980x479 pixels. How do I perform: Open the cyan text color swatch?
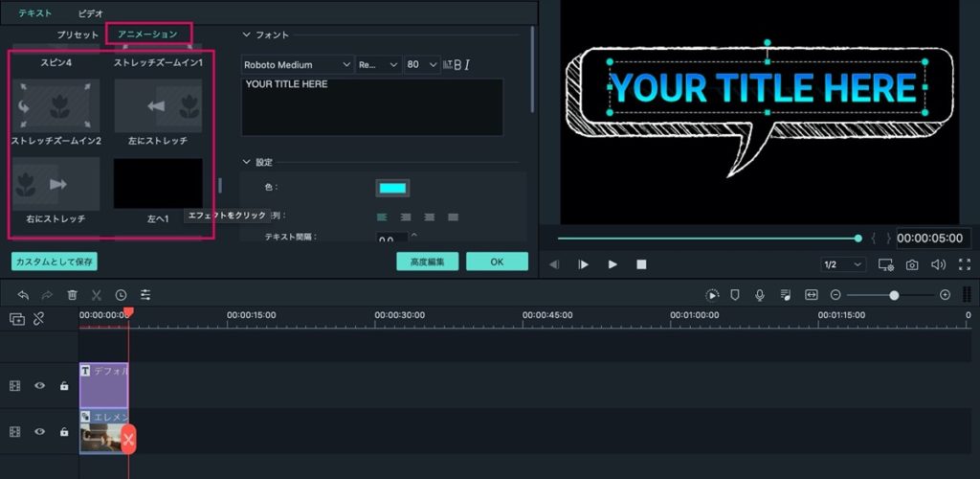(x=392, y=188)
